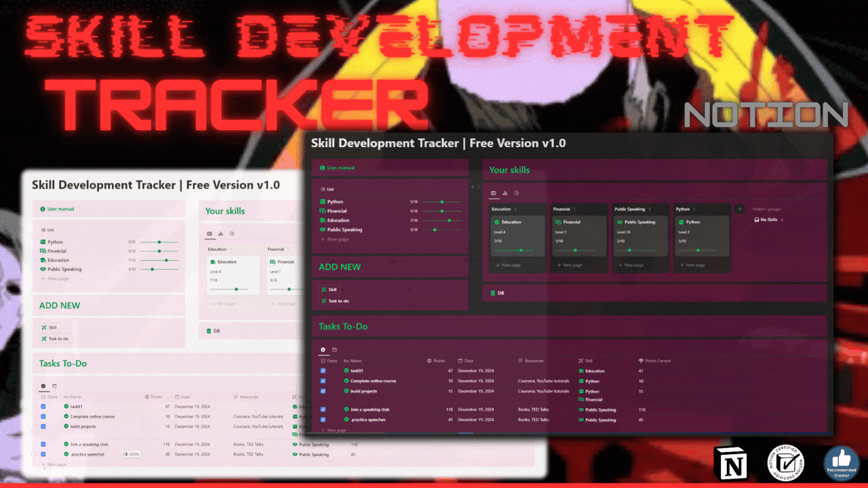
Task: Click Public Speaking's 3/10 slider in light List
Action: click(x=159, y=269)
